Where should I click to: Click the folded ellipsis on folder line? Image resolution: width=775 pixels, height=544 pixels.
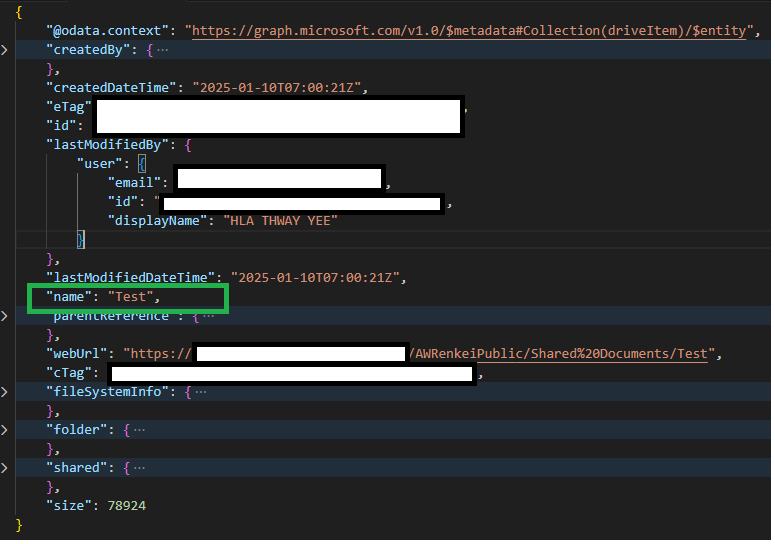pyautogui.click(x=139, y=430)
